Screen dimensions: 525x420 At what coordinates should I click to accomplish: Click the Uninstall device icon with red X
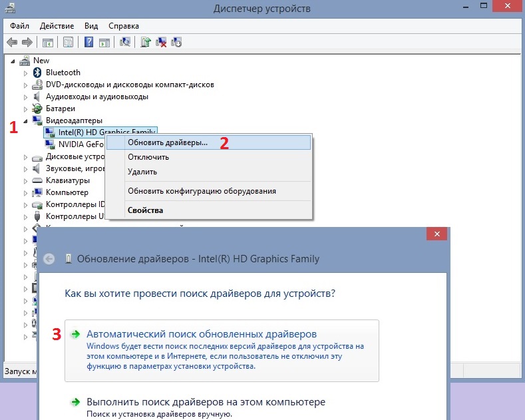tap(161, 42)
